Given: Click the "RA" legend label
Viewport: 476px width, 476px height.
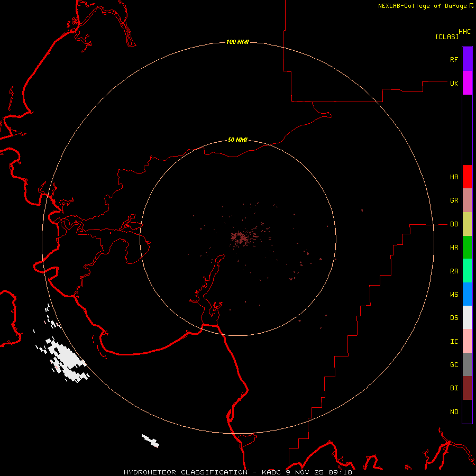Looking at the screenshot, I should pos(454,271).
